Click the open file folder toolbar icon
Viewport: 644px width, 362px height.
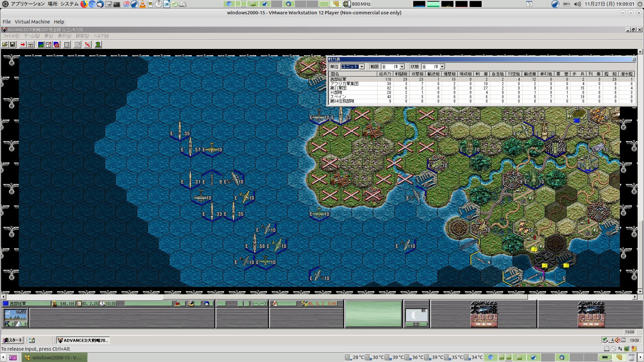tap(5, 45)
